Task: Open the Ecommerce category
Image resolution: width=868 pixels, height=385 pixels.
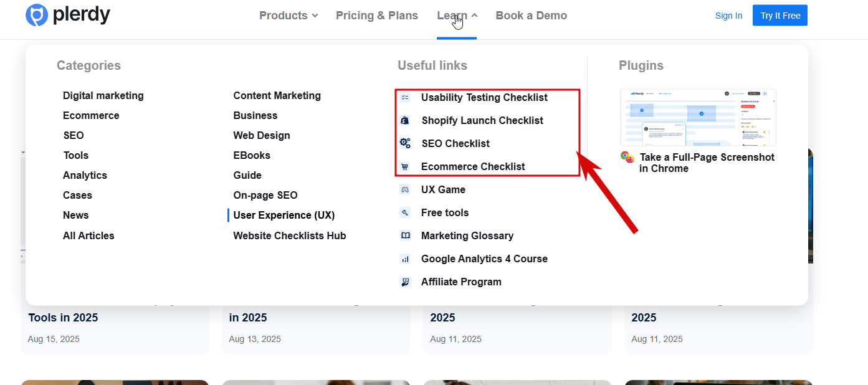Action: 91,115
